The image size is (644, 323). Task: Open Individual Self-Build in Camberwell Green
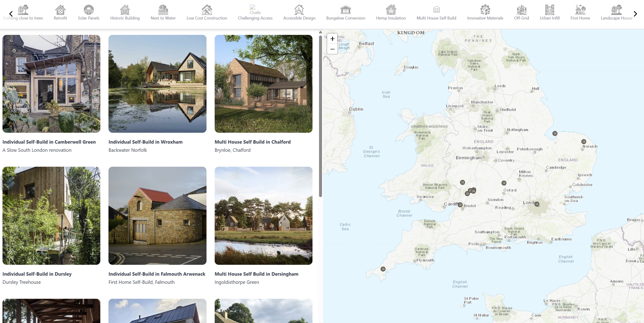pos(49,142)
